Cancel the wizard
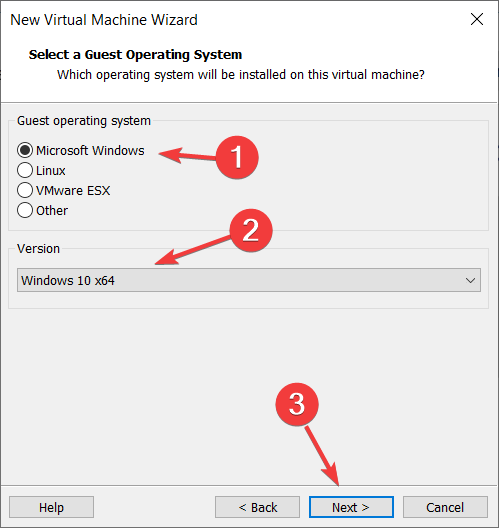The height and width of the screenshot is (528, 499). pos(445,507)
